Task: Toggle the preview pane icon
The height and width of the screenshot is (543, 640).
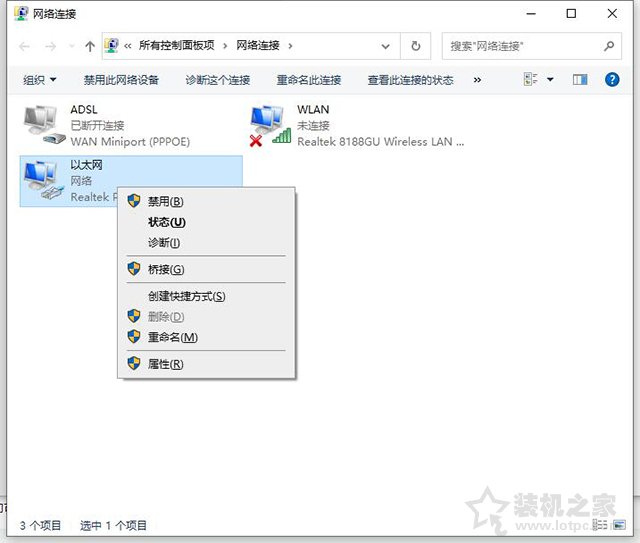Action: coord(580,79)
